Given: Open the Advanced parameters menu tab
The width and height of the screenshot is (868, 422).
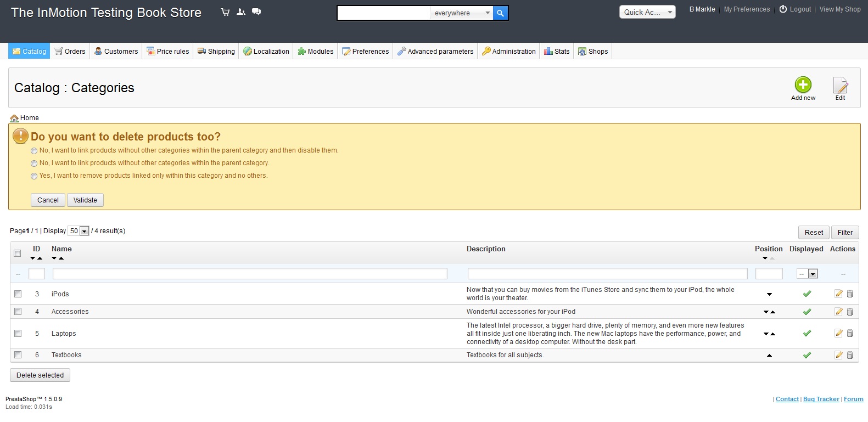Looking at the screenshot, I should [x=435, y=51].
